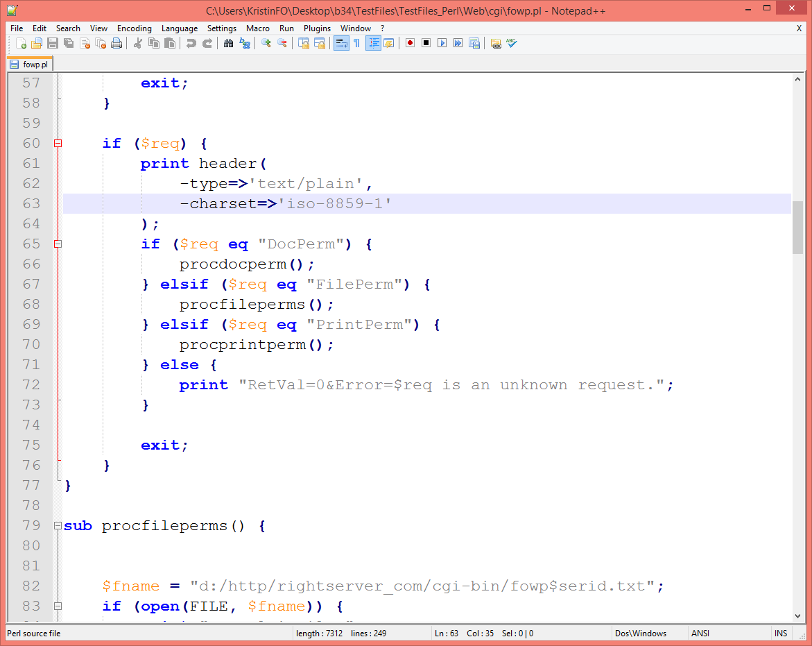Open Find with the binoculars icon
The width and height of the screenshot is (812, 646).
tap(228, 44)
